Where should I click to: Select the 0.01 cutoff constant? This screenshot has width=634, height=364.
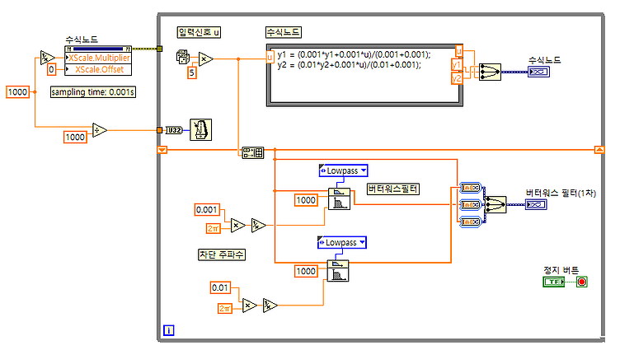pos(220,287)
